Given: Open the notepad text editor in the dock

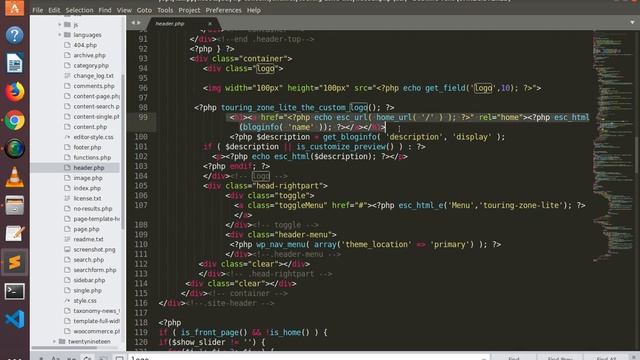Looking at the screenshot, I should (14, 233).
